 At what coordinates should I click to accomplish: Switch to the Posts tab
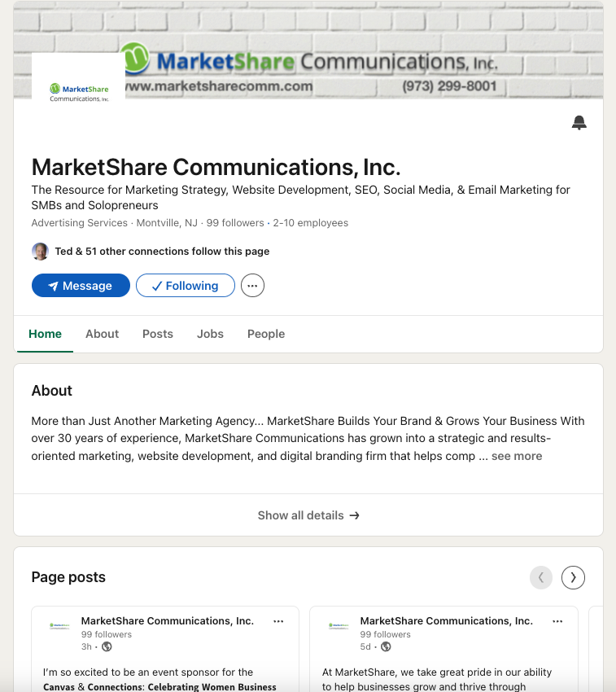pos(158,334)
